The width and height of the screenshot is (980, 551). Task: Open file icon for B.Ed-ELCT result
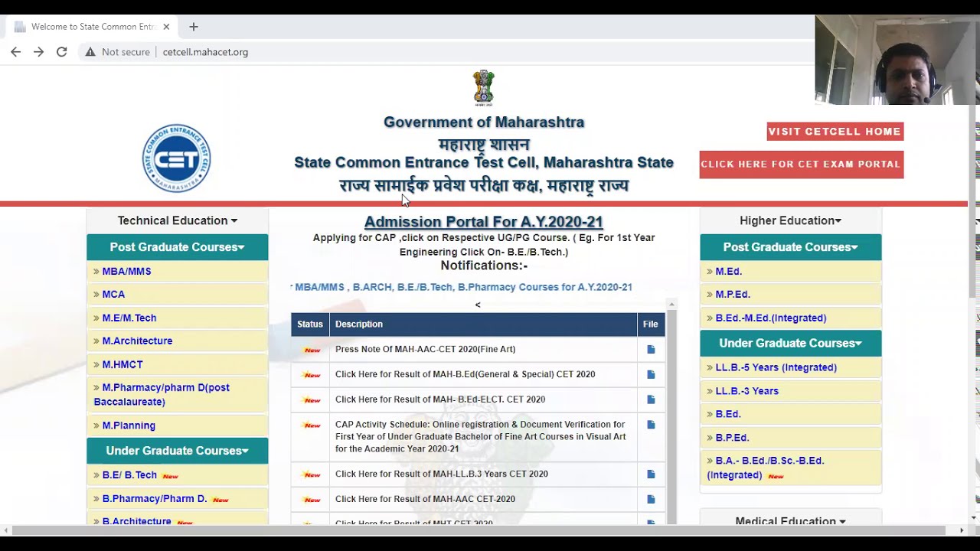[651, 399]
